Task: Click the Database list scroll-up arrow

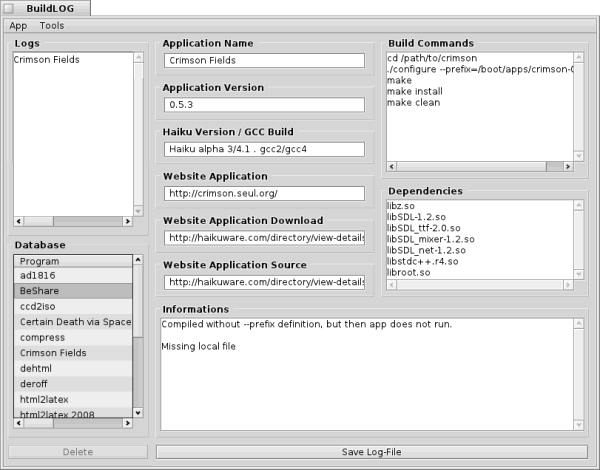Action: (139, 260)
